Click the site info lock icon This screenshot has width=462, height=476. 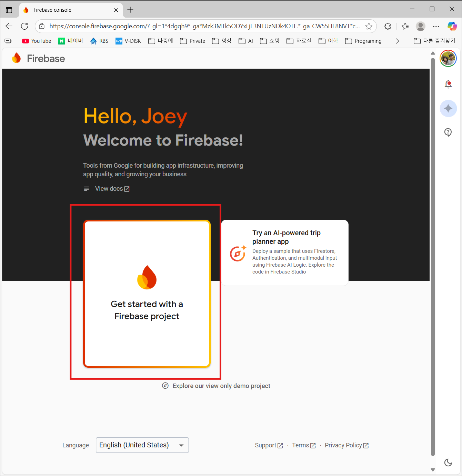42,26
